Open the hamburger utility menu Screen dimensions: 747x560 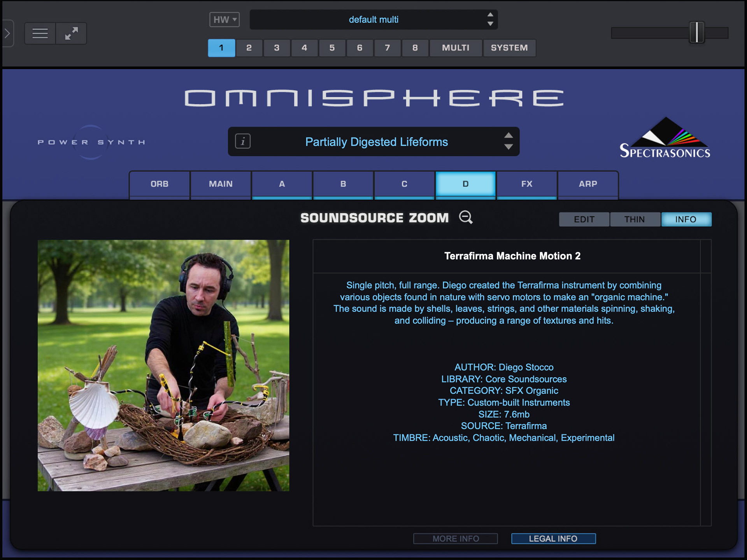[x=40, y=33]
